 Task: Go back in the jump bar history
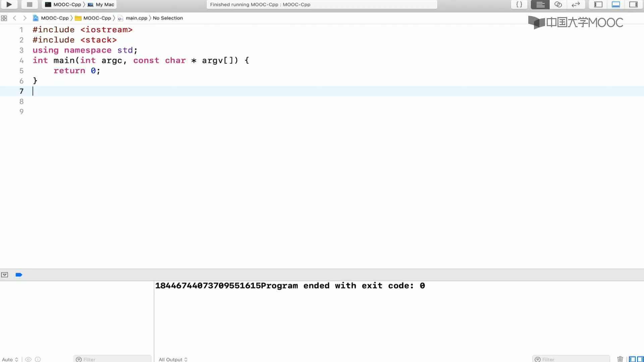14,18
